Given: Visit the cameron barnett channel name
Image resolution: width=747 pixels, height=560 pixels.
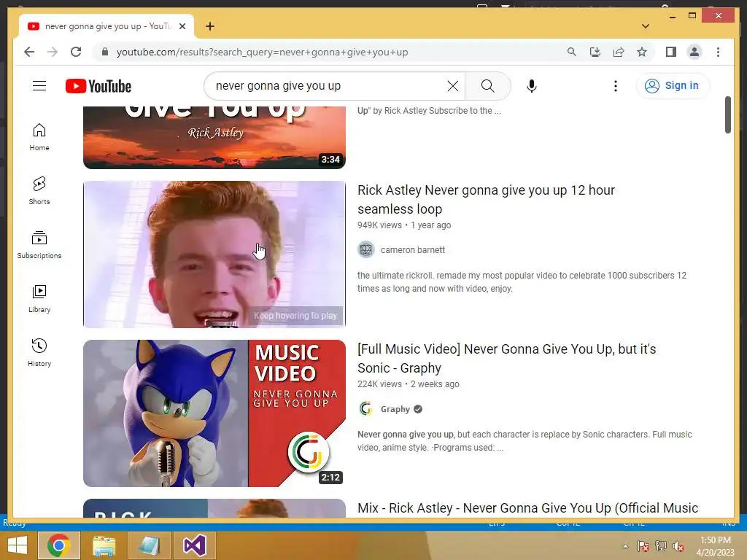Looking at the screenshot, I should [x=413, y=250].
